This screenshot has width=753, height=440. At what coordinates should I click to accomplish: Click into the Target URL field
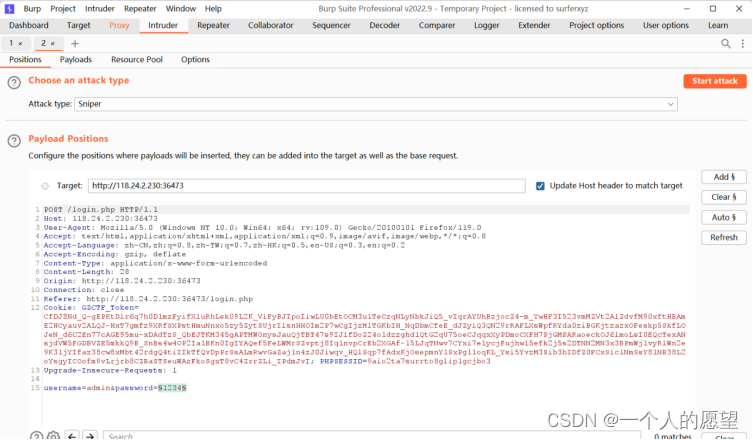306,186
